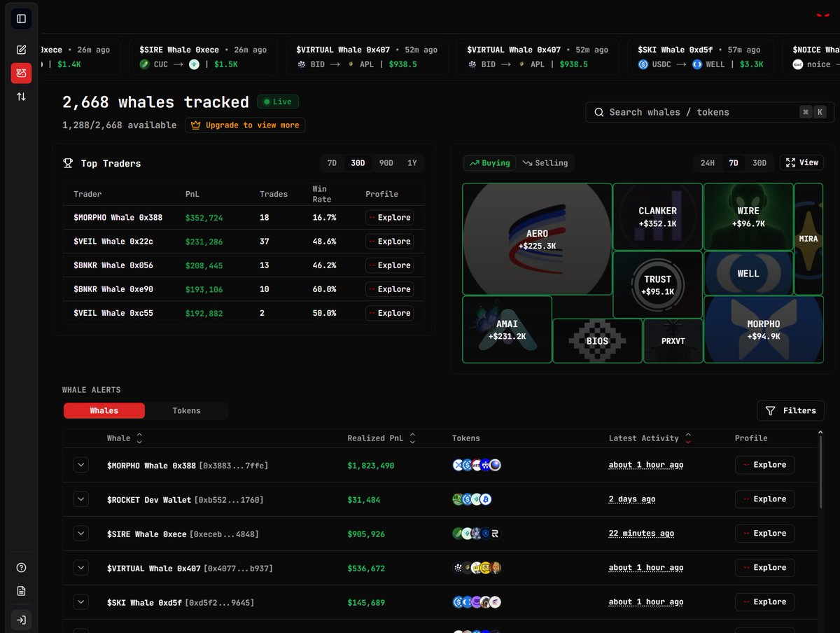The image size is (840, 633).
Task: Open the swap arrows sidebar icon
Action: [21, 97]
